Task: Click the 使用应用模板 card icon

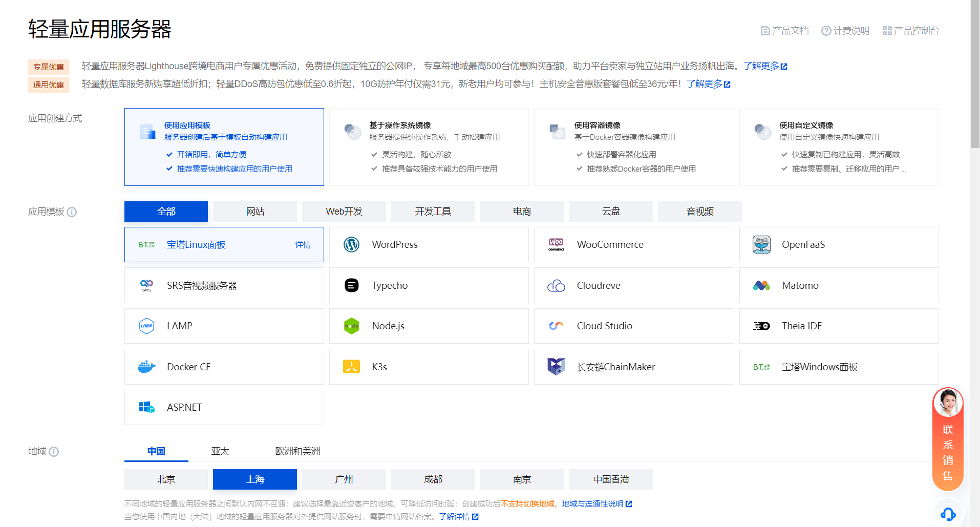Action: click(x=147, y=132)
